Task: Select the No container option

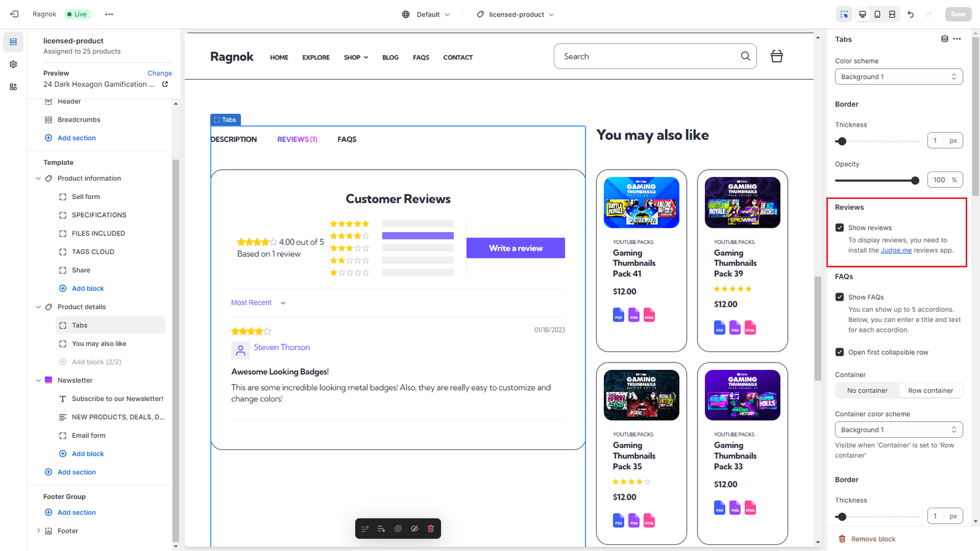Action: pos(867,391)
